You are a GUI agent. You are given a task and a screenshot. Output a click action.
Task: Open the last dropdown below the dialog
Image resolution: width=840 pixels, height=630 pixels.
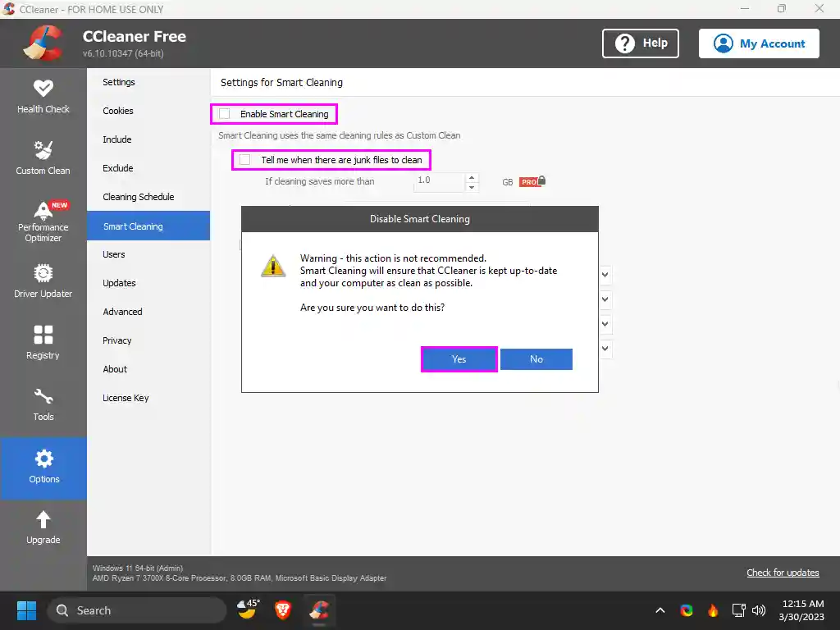coord(605,349)
